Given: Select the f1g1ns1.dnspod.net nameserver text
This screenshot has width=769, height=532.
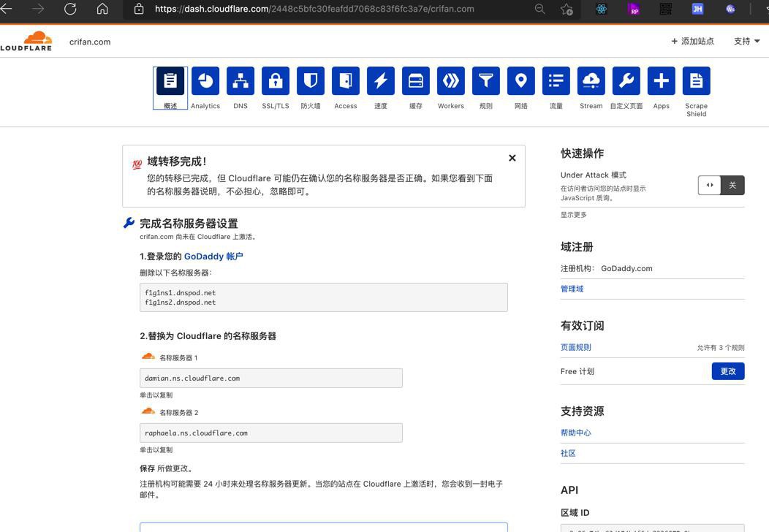Looking at the screenshot, I should (180, 293).
